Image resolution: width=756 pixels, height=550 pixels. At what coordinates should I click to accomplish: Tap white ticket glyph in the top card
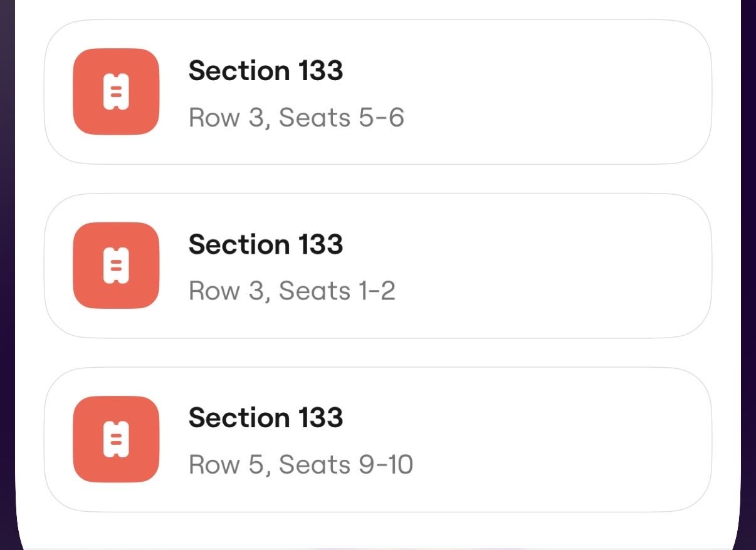tap(116, 92)
